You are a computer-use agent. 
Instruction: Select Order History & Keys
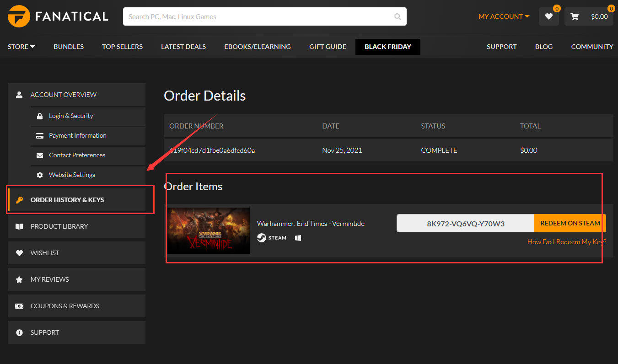[x=77, y=200]
